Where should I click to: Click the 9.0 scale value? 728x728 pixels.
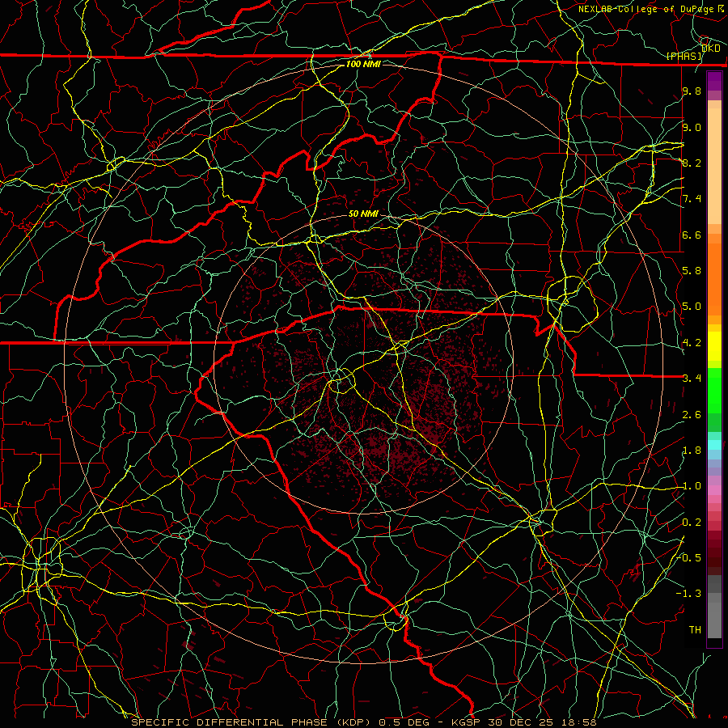tap(692, 127)
